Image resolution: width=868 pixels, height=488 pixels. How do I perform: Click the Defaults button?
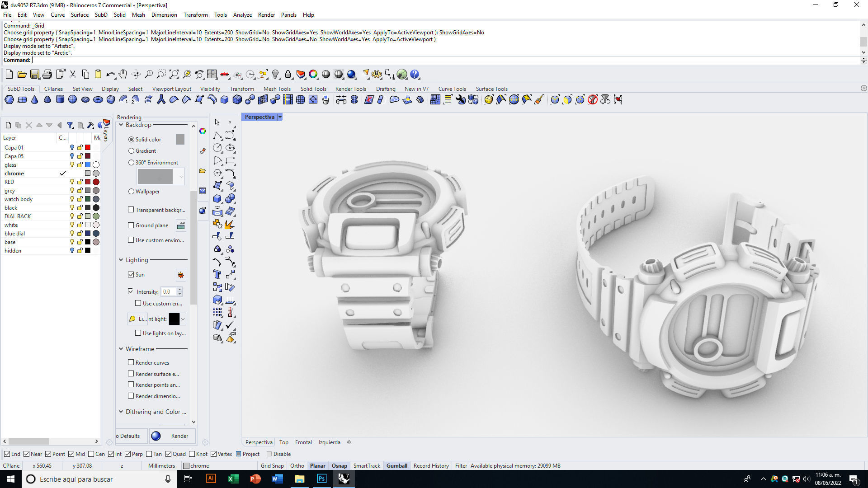(x=130, y=436)
